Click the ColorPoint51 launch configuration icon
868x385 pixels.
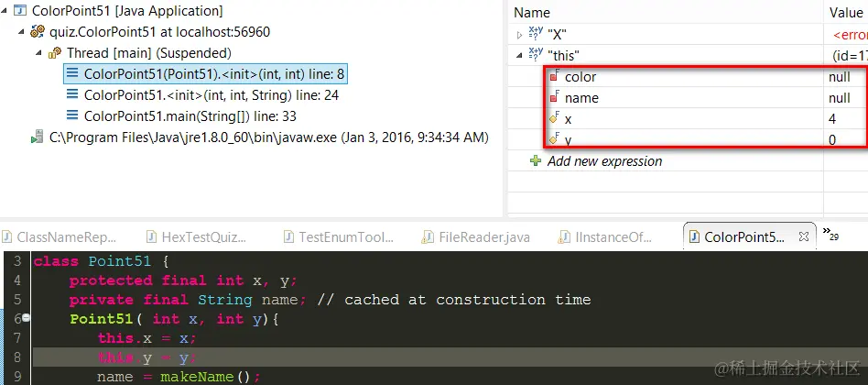click(20, 10)
